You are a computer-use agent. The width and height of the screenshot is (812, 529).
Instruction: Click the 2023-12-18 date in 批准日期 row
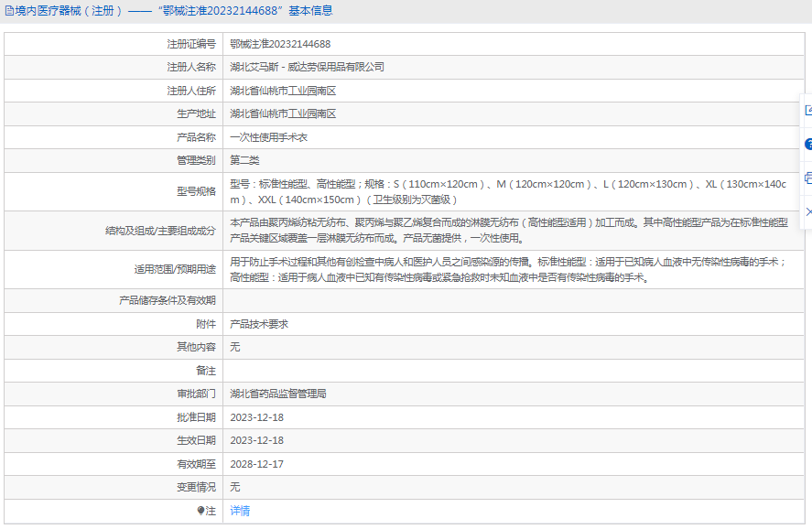(x=257, y=417)
